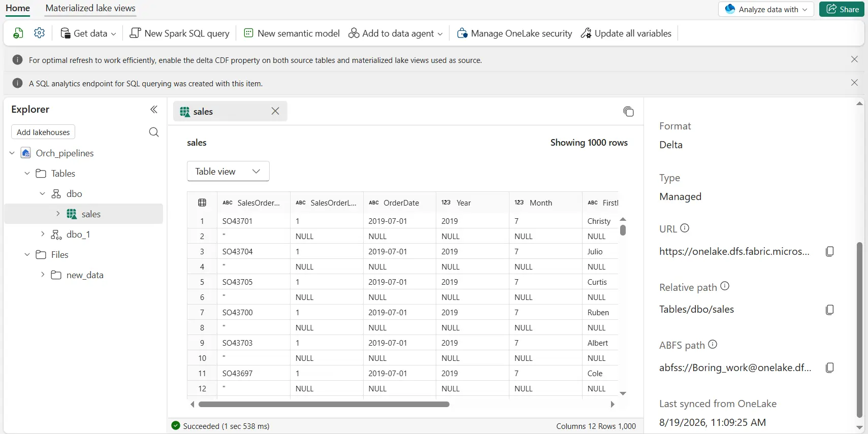Viewport: 868px width, 434px height.
Task: Click the Orch_pipelines lakehouse icon
Action: click(26, 153)
